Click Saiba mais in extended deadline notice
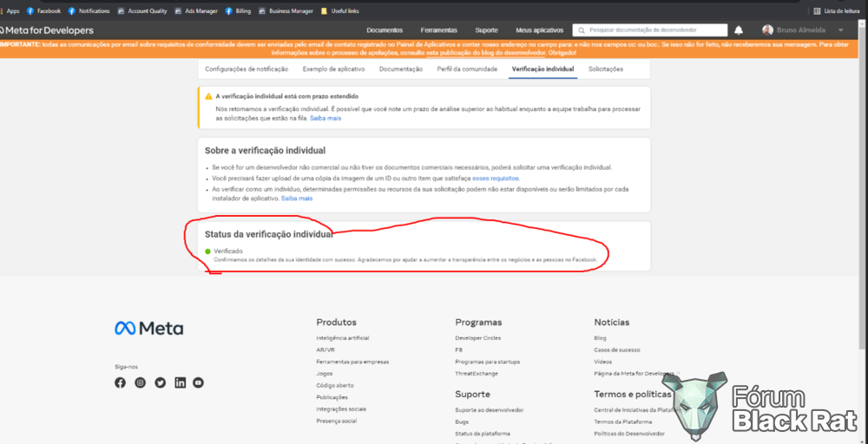868x444 pixels. click(x=325, y=118)
